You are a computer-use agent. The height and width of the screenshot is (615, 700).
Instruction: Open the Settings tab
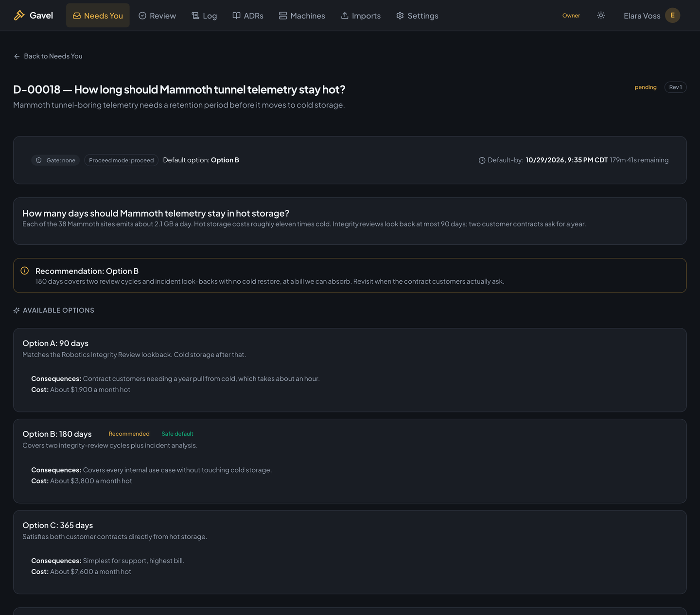coord(417,16)
